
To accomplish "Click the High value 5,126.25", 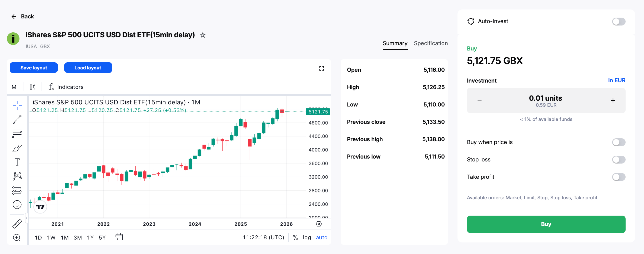I will [x=434, y=87].
